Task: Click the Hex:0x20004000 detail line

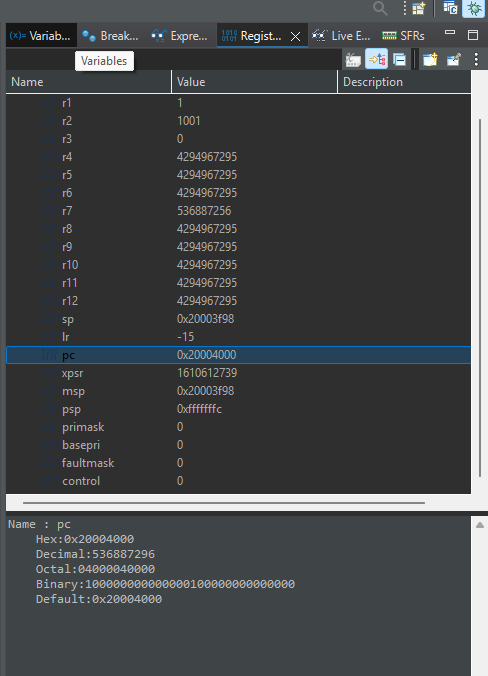Action: coord(85,539)
